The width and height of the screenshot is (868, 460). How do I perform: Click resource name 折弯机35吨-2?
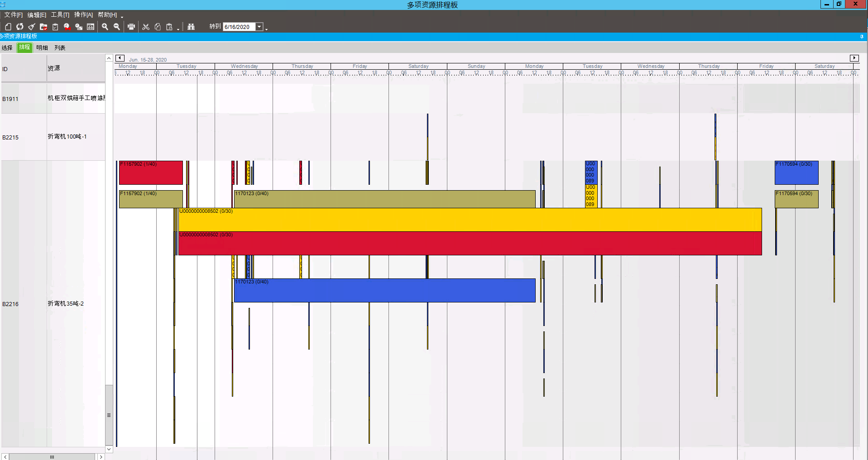pyautogui.click(x=66, y=303)
